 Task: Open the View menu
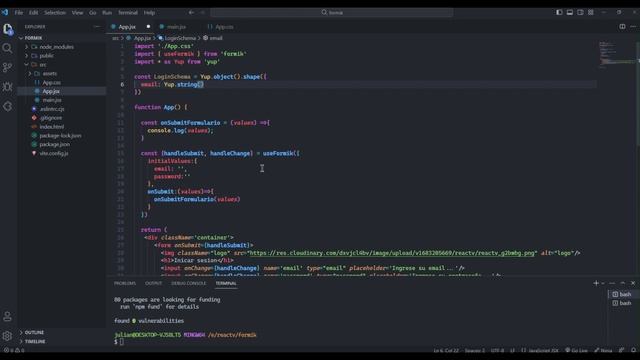[77, 12]
